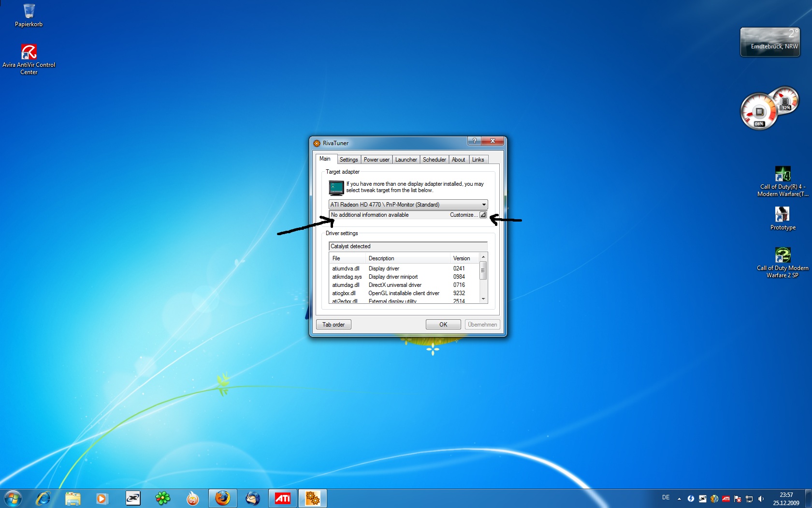Screen dimensions: 812x508
Task: Open Thunderbird mail from the taskbar
Action: [253, 498]
